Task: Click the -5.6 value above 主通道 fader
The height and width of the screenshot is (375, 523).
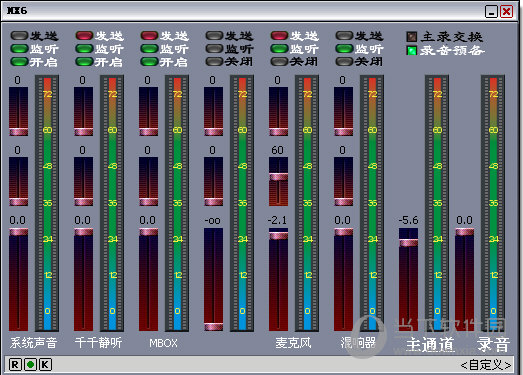Action: click(x=409, y=220)
